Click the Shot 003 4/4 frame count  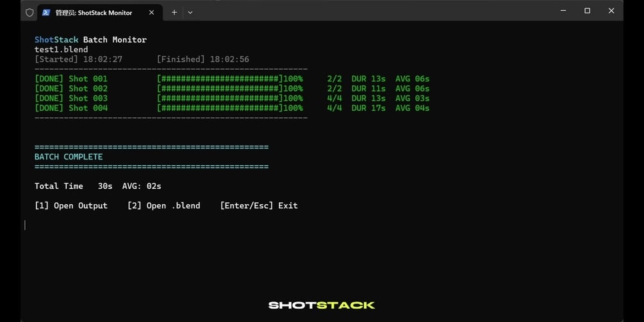click(x=334, y=99)
